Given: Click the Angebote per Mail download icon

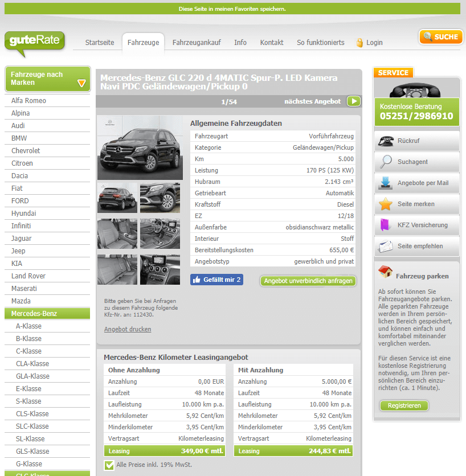Looking at the screenshot, I should pyautogui.click(x=386, y=183).
